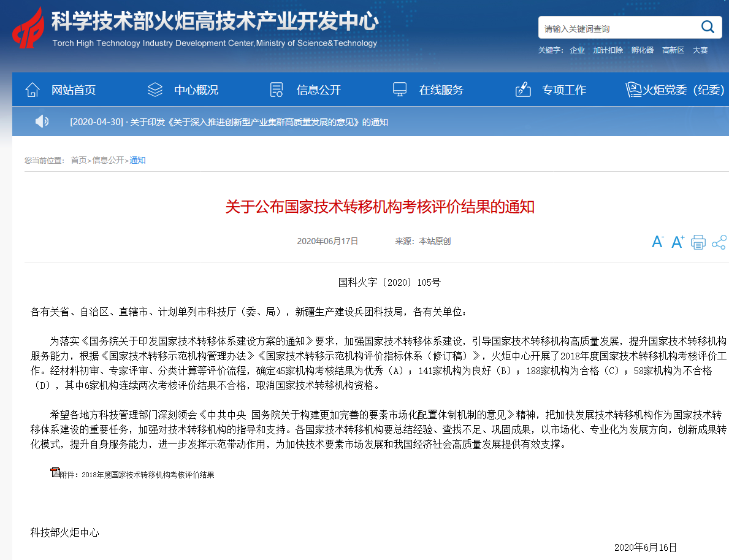The width and height of the screenshot is (729, 560).
Task: Click 首页 in the breadcrumb
Action: coord(78,160)
